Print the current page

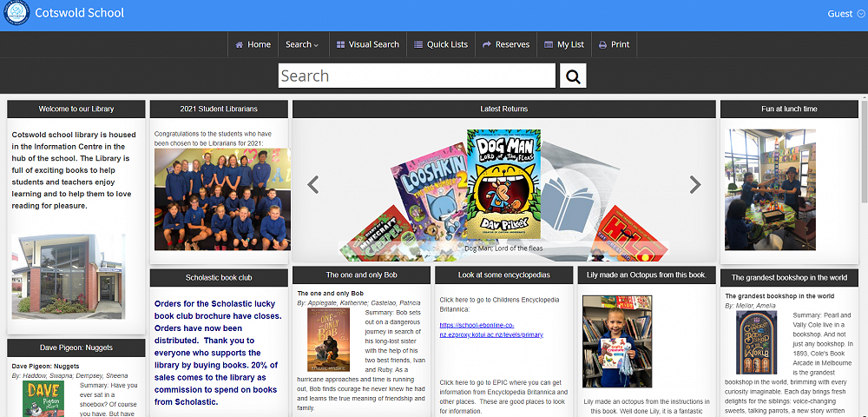tap(615, 44)
